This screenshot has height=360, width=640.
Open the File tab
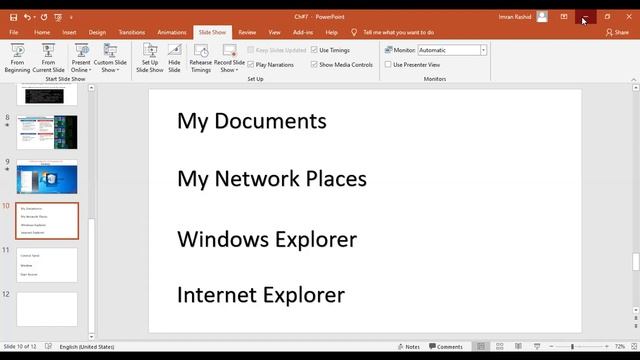pyautogui.click(x=13, y=32)
